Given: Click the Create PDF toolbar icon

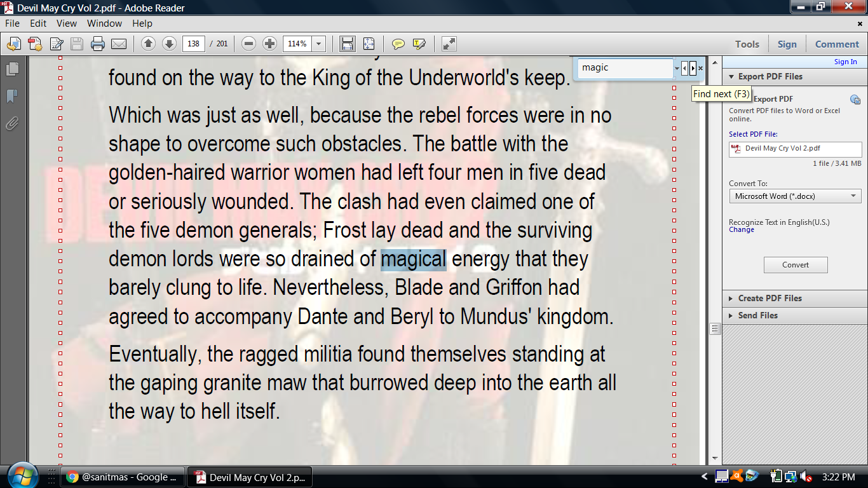Looking at the screenshot, I should pos(34,44).
